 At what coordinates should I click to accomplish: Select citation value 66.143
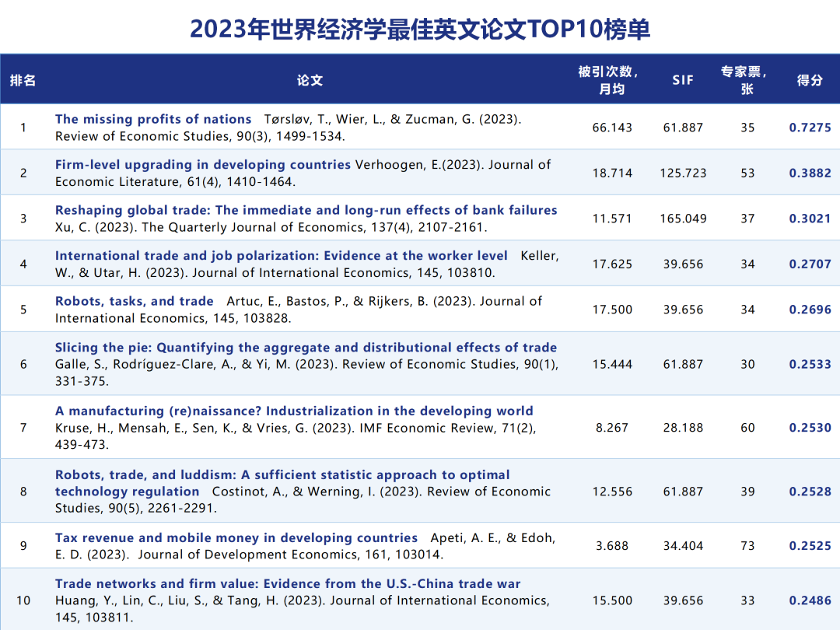(612, 128)
